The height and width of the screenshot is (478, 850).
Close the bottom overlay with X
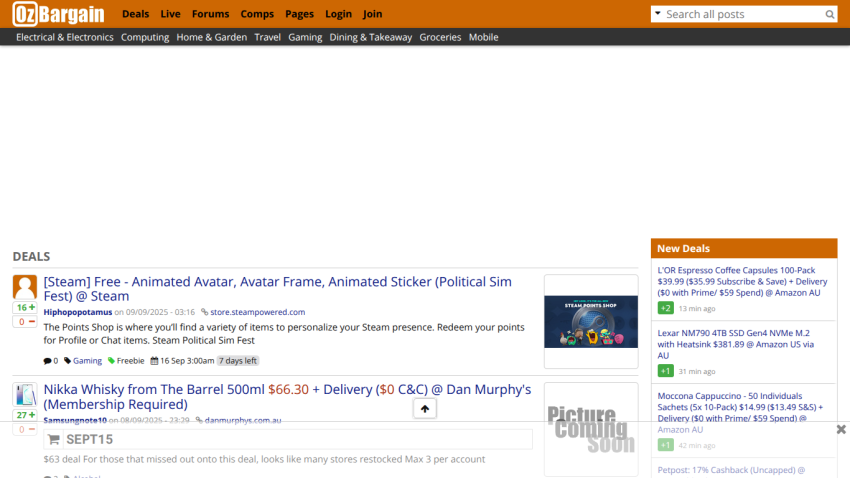841,430
